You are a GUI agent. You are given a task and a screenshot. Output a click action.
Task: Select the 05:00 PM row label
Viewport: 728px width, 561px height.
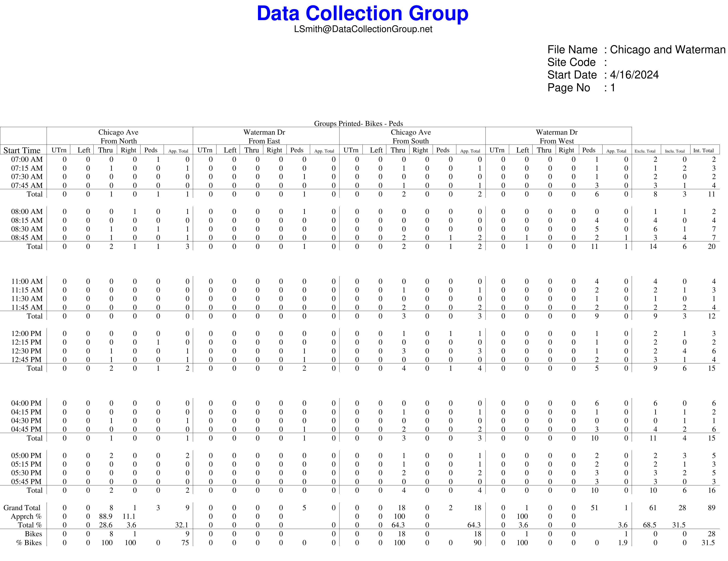tap(26, 456)
